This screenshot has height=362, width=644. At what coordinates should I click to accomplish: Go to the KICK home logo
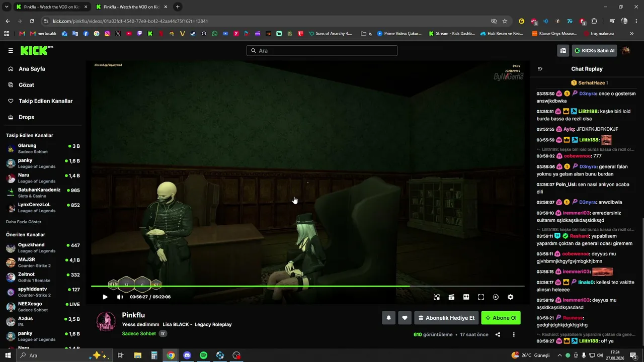36,50
